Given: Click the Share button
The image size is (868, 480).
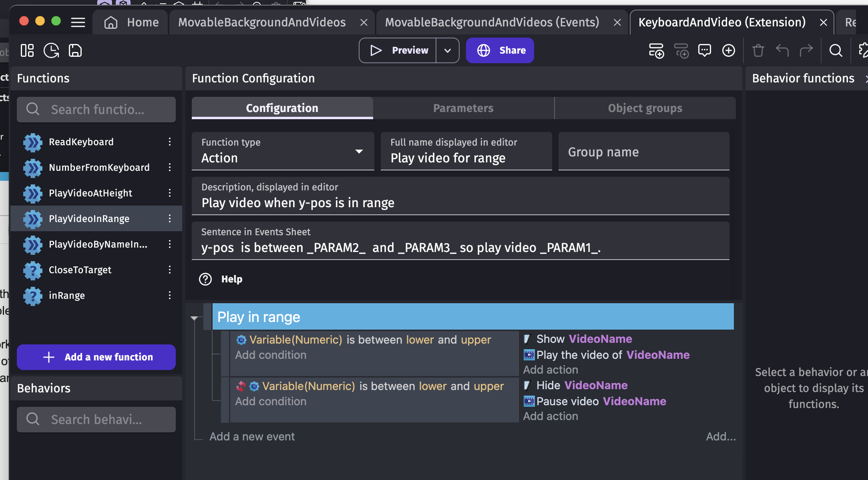Looking at the screenshot, I should tap(500, 50).
